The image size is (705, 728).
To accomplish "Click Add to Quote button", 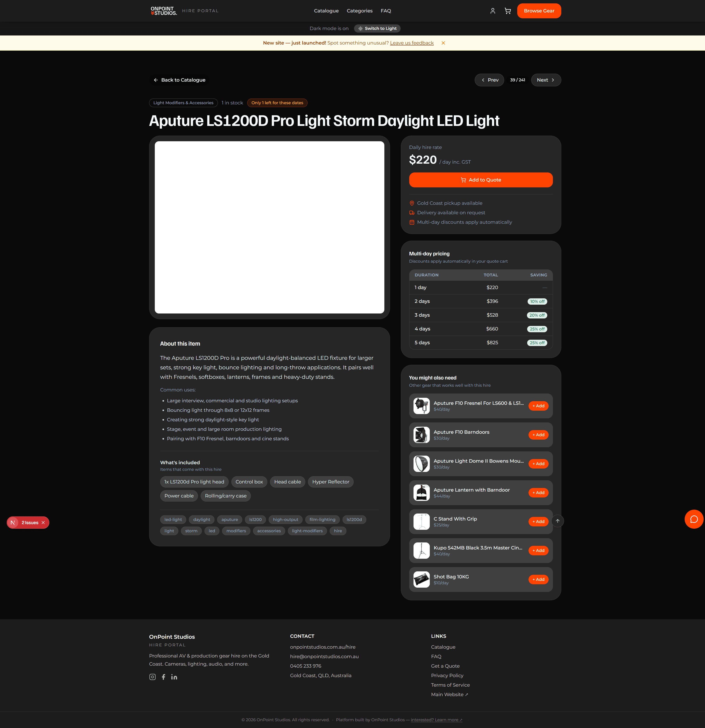I will (x=481, y=180).
